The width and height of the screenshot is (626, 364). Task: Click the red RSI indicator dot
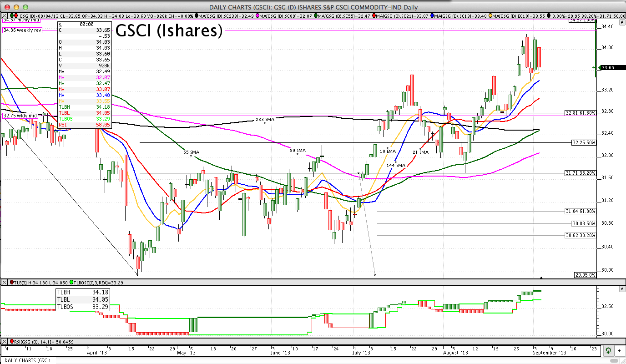[12, 341]
